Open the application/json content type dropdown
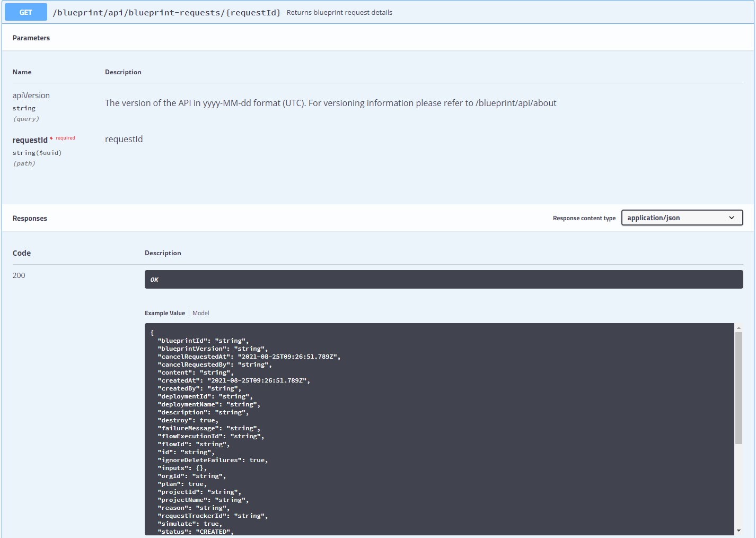 tap(681, 218)
